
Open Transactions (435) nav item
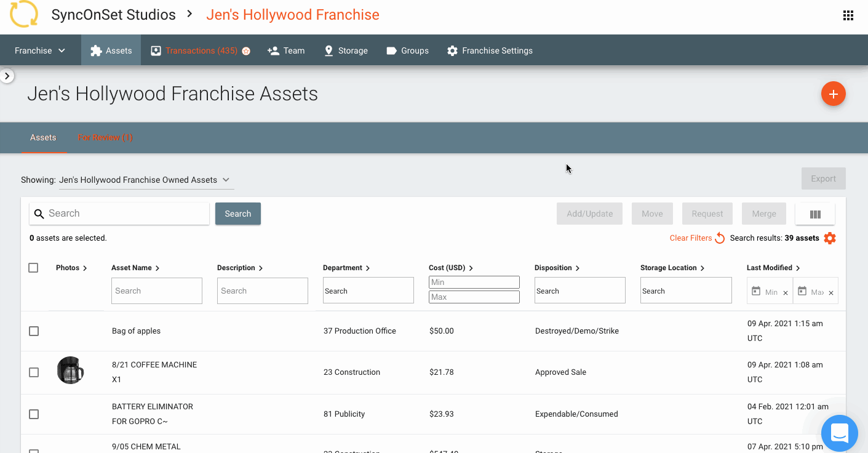201,50
